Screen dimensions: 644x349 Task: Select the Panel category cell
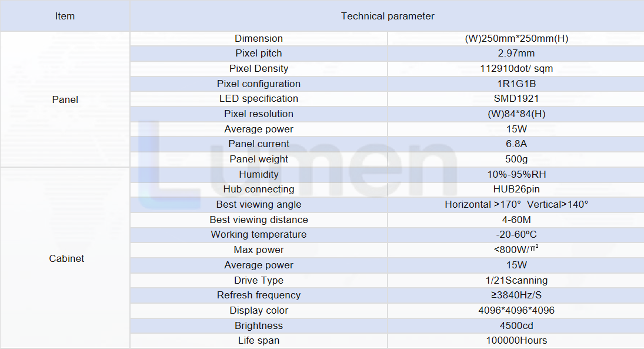tap(65, 99)
